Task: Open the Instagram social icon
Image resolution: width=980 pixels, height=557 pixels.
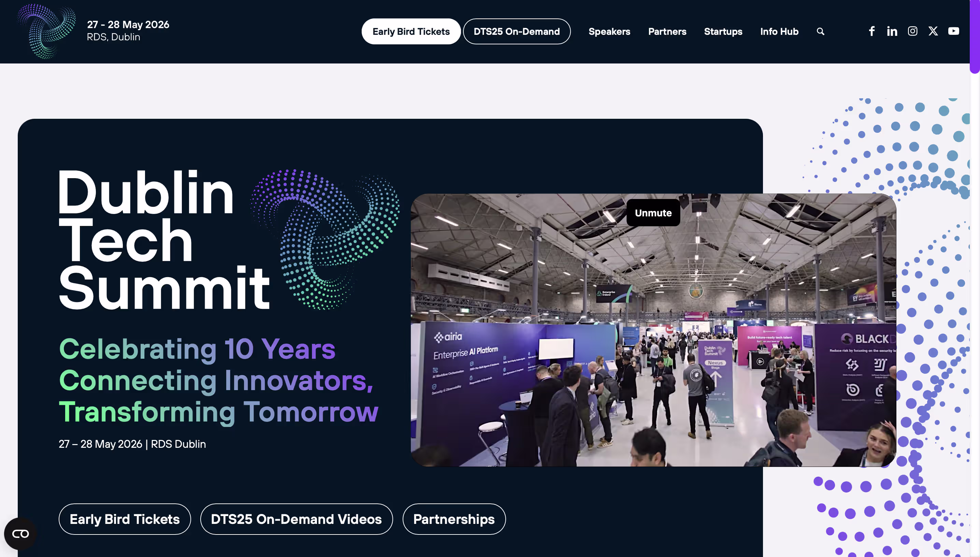Action: [x=912, y=31]
